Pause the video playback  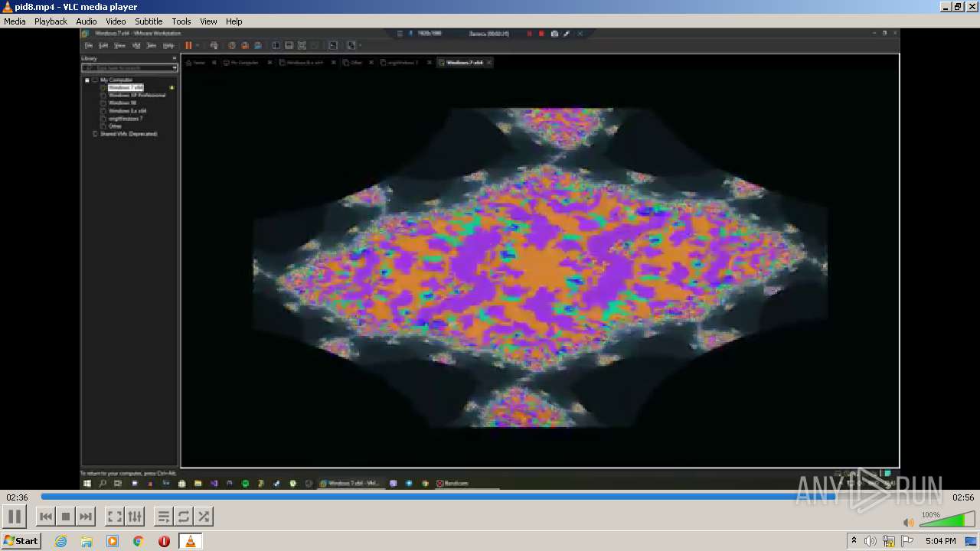[x=15, y=516]
